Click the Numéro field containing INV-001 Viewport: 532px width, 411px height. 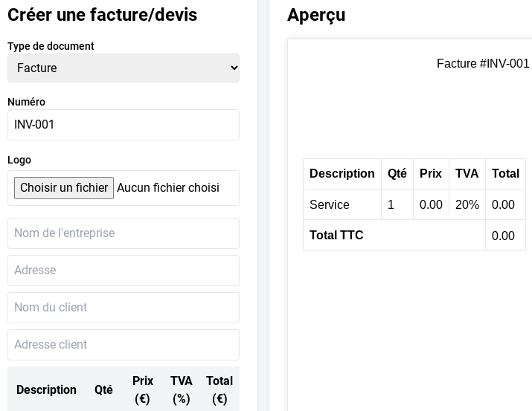(123, 125)
